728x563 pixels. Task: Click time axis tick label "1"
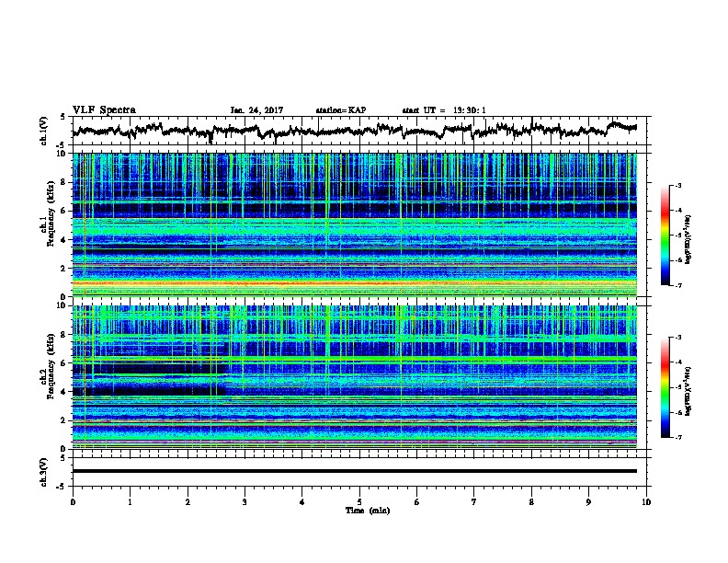coord(130,501)
